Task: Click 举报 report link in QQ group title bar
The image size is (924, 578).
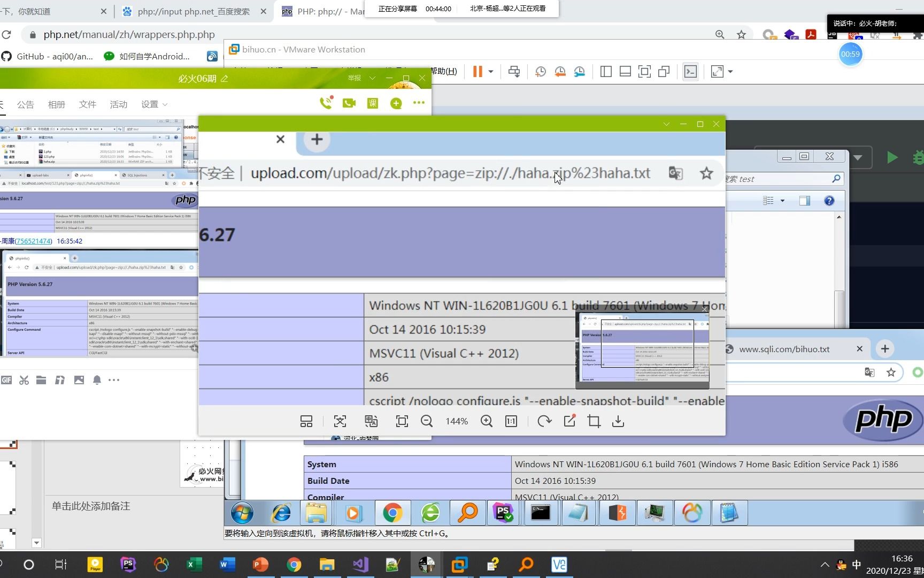Action: (354, 78)
